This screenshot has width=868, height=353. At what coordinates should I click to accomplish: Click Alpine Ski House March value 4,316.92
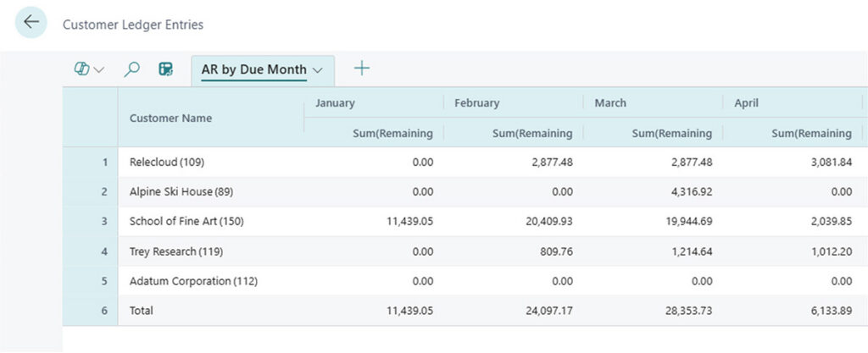coord(692,191)
